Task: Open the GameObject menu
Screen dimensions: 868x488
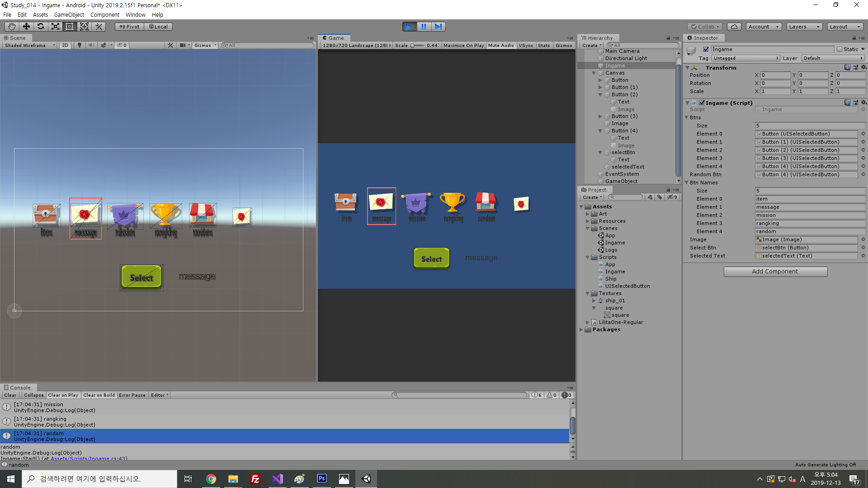Action: [69, 14]
